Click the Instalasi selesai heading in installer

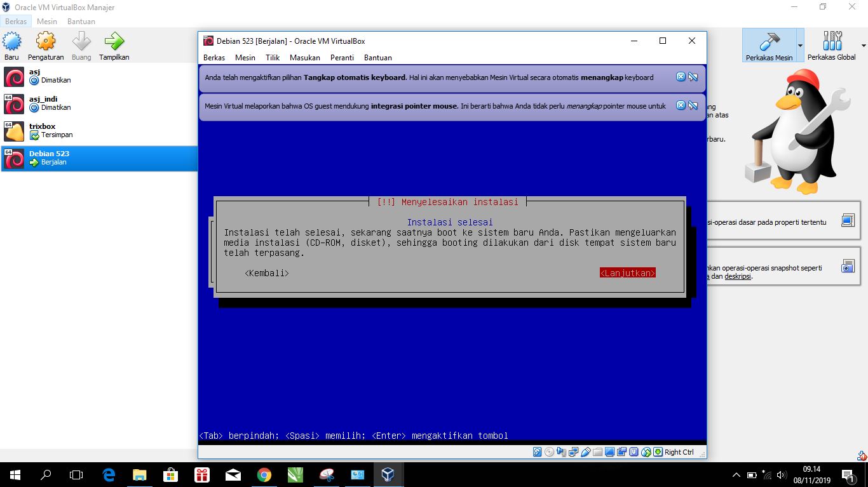pyautogui.click(x=450, y=222)
